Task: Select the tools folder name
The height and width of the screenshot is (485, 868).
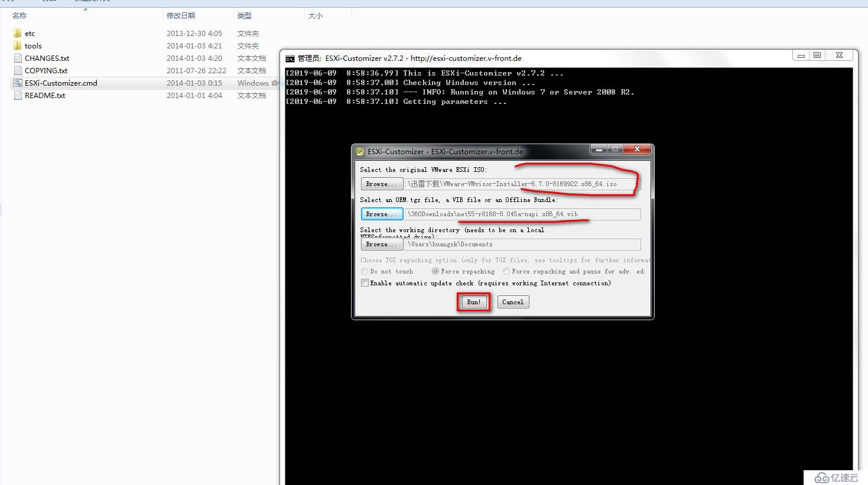Action: [x=33, y=45]
